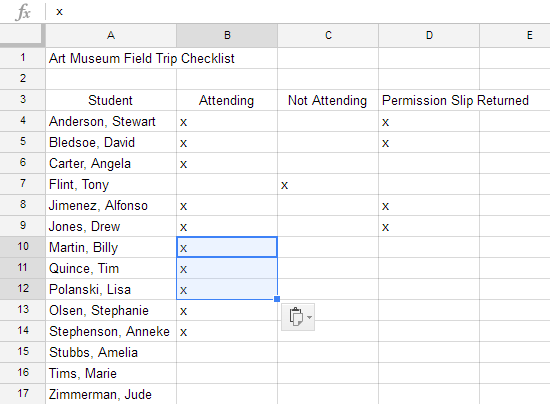Click the Attending header cell
550x404 pixels.
click(227, 100)
